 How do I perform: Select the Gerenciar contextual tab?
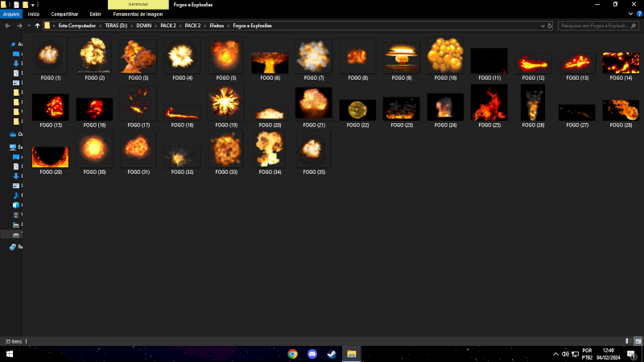click(138, 5)
